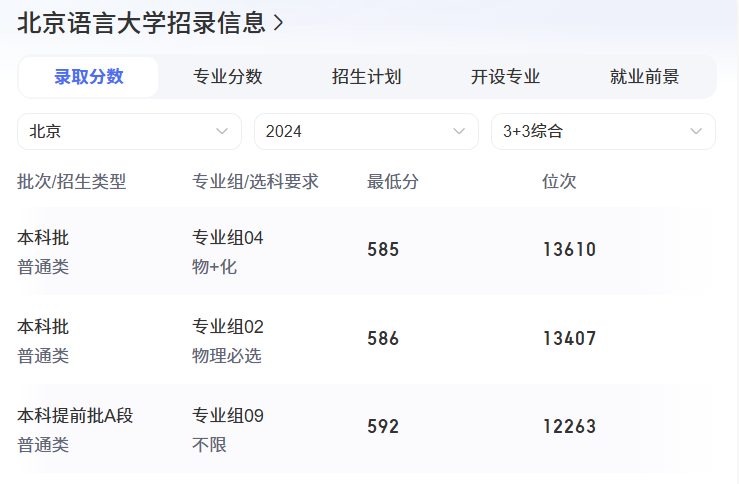Image resolution: width=739 pixels, height=484 pixels.
Task: Click the minimum score 586
Action: [383, 338]
